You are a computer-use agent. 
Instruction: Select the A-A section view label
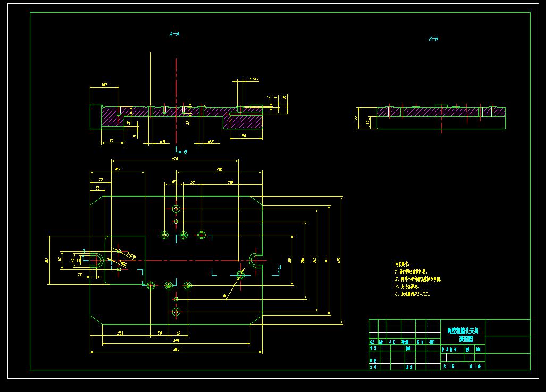174,34
